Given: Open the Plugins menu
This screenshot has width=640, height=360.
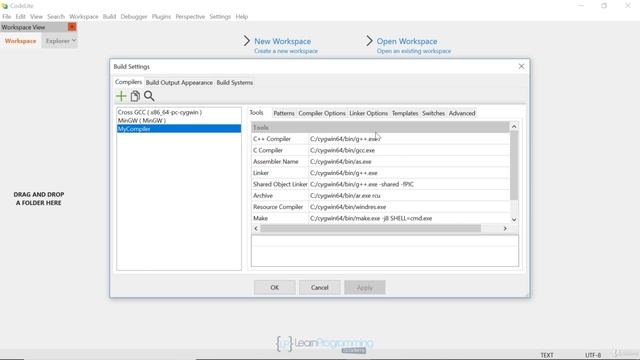Looking at the screenshot, I should 161,17.
